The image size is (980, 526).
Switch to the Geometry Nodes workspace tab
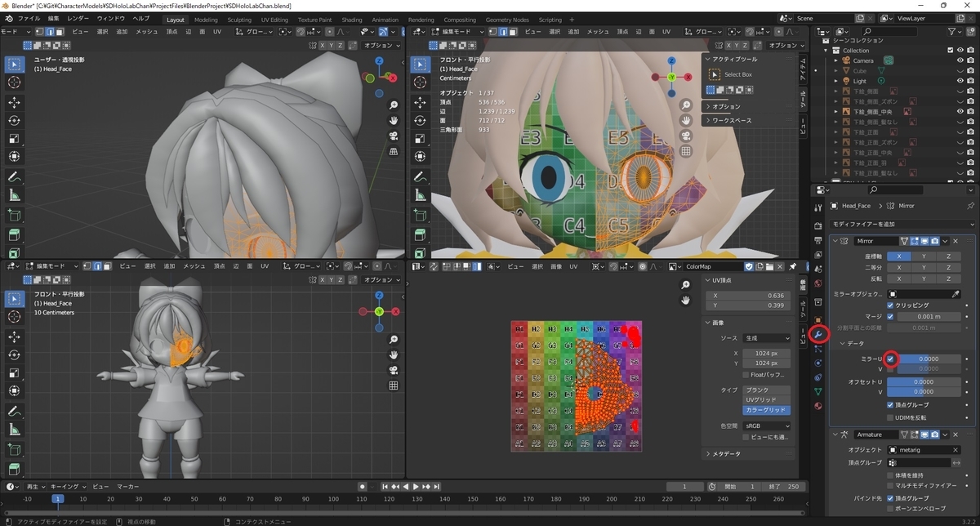click(x=507, y=20)
